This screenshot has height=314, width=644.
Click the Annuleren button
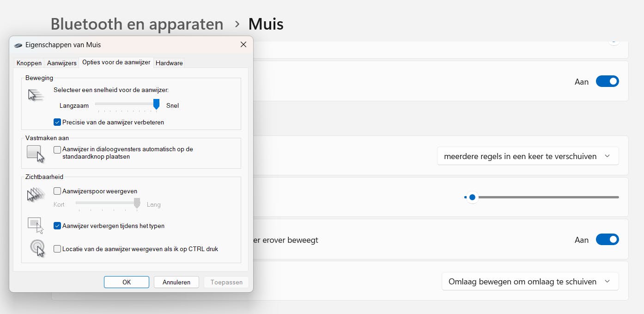[x=176, y=282]
